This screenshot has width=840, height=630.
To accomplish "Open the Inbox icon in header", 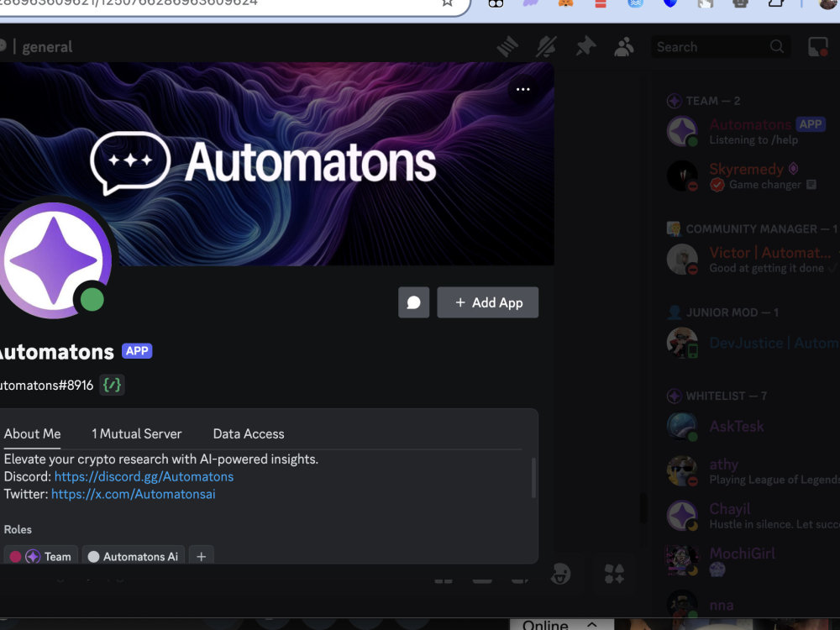I will pos(818,47).
